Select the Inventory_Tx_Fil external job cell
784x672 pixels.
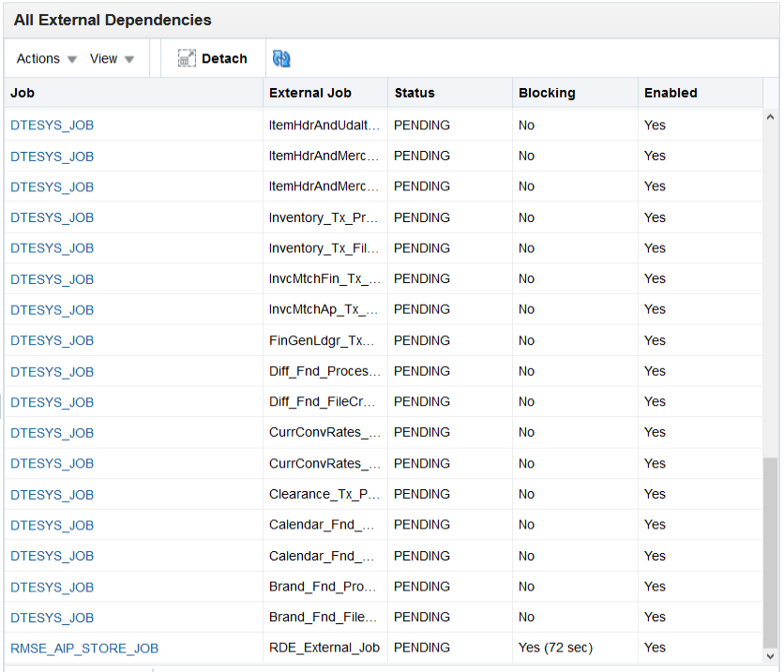pos(325,247)
